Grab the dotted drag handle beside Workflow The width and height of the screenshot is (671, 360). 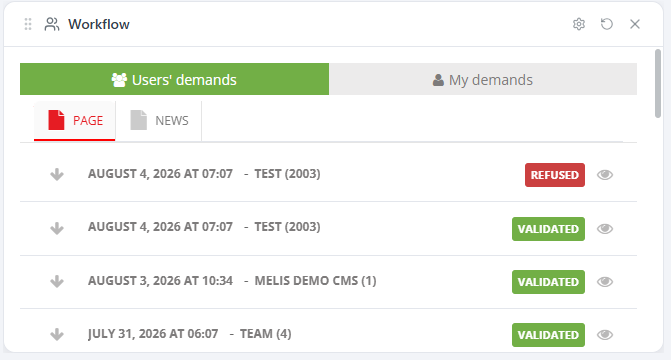pyautogui.click(x=28, y=24)
